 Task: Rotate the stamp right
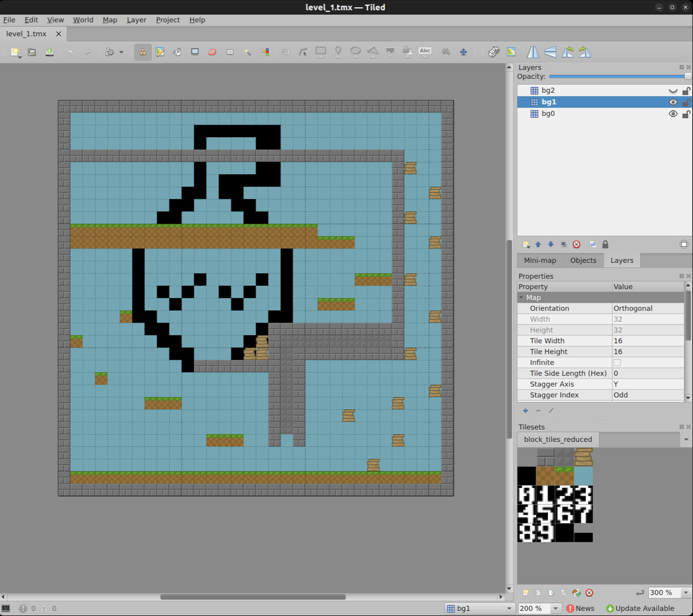tap(585, 52)
